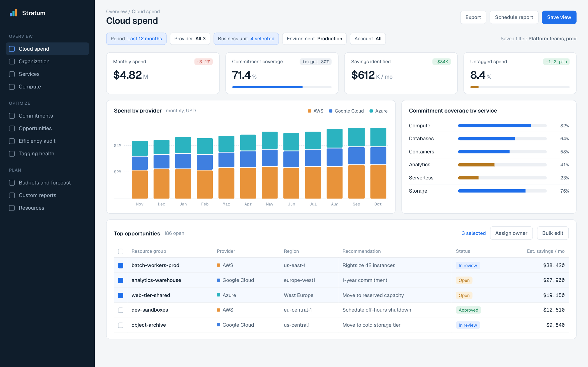Click the Commitments sidebar icon

[x=12, y=116]
